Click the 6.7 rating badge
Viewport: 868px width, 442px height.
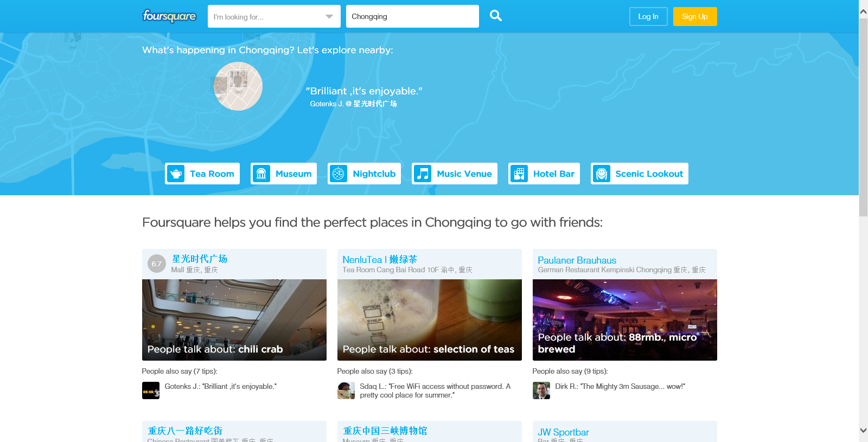[x=157, y=264]
